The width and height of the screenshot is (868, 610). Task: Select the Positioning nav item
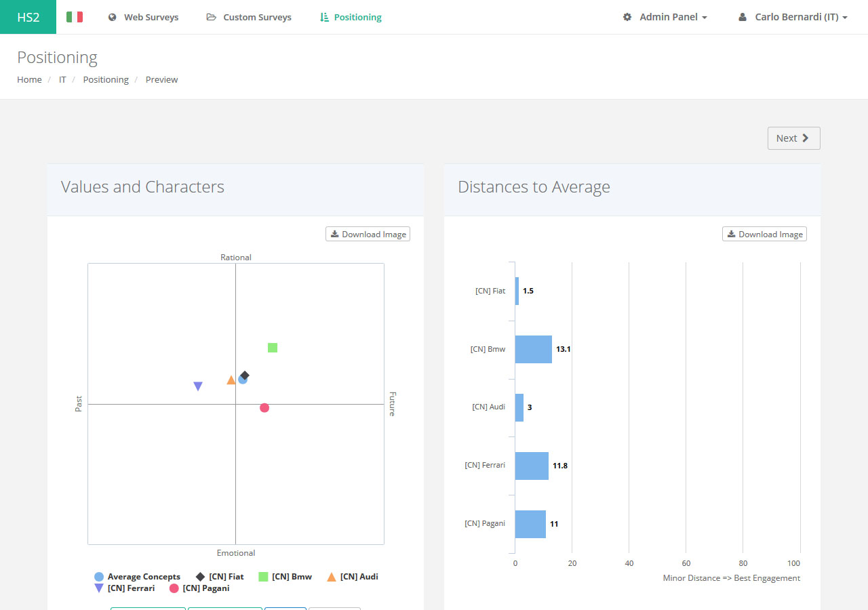[351, 17]
